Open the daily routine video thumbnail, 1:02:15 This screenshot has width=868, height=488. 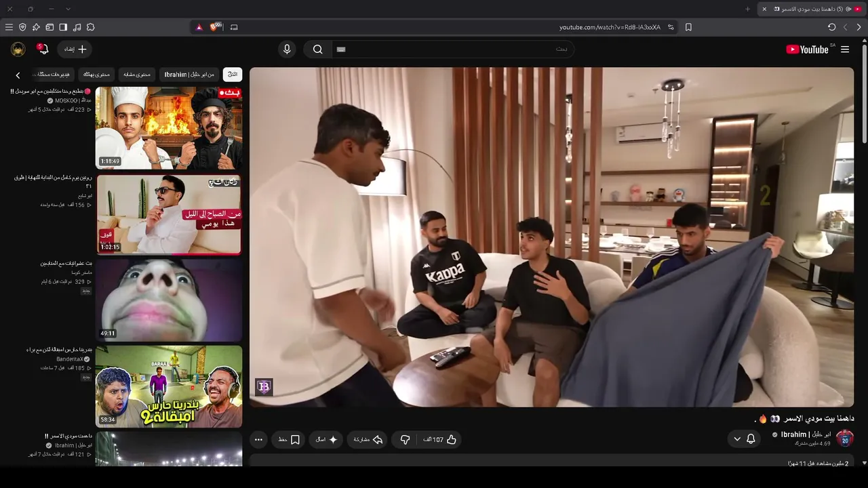click(169, 215)
